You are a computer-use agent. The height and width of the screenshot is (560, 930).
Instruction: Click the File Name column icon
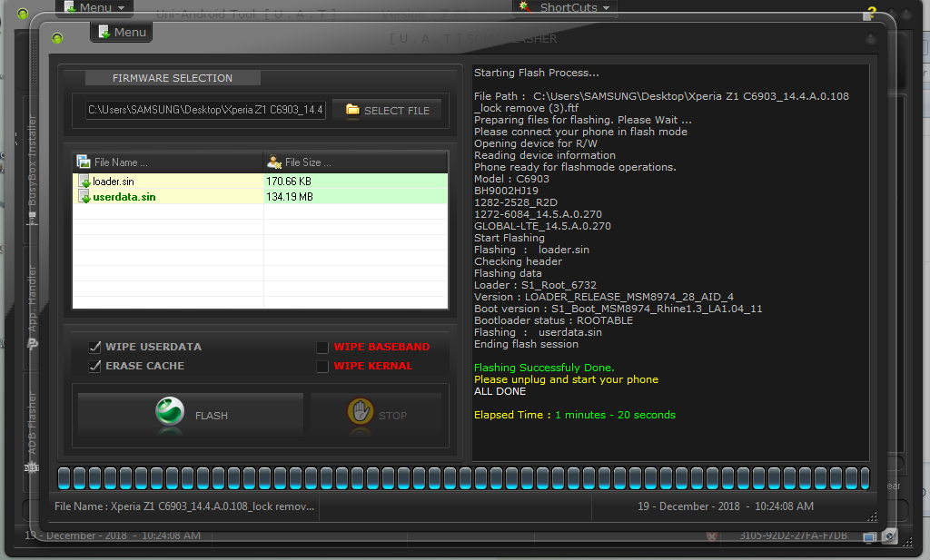(x=84, y=162)
